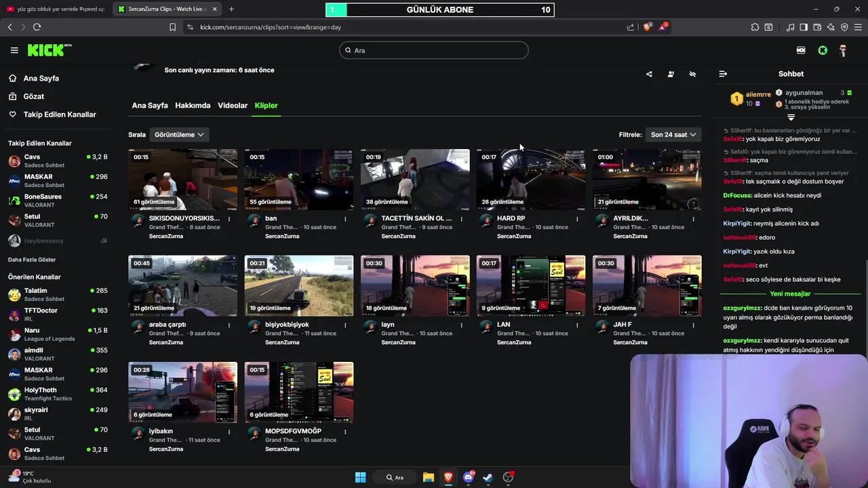The height and width of the screenshot is (488, 868).
Task: Click the Brave shields icon
Action: point(648,27)
